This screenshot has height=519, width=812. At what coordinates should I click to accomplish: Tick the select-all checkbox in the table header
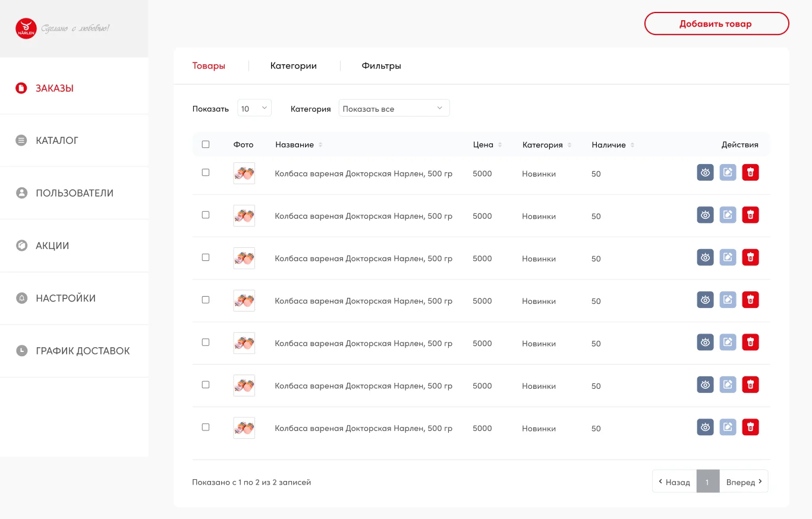coord(206,144)
